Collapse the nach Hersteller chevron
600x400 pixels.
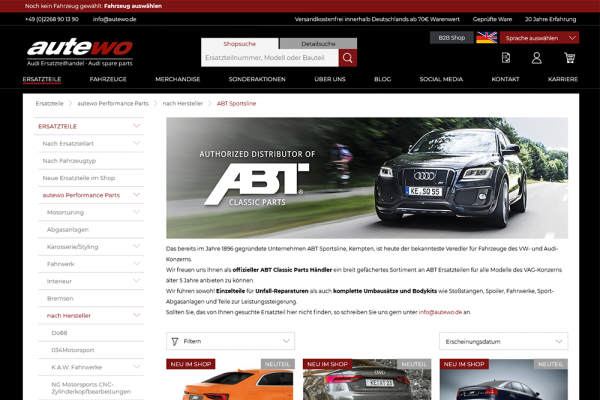(x=136, y=315)
